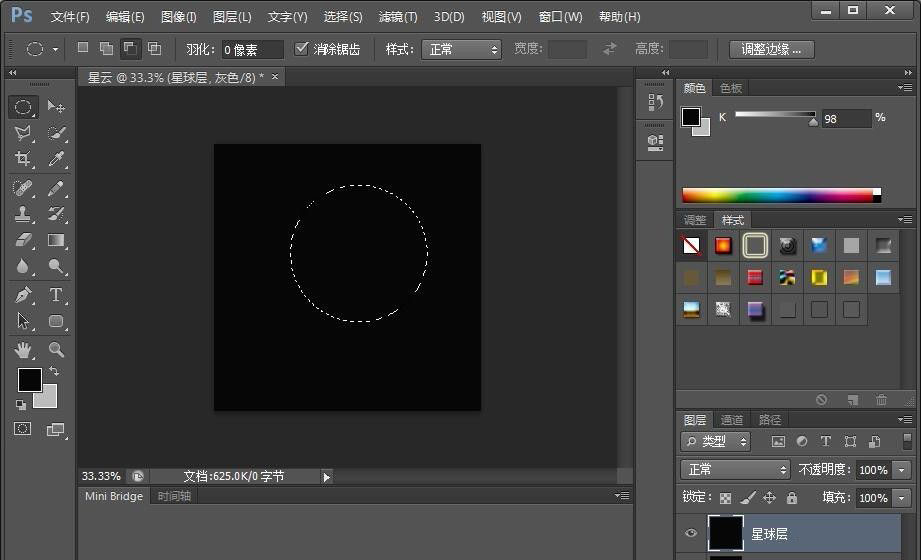
Task: Toggle Quick Mask mode
Action: [x=23, y=428]
